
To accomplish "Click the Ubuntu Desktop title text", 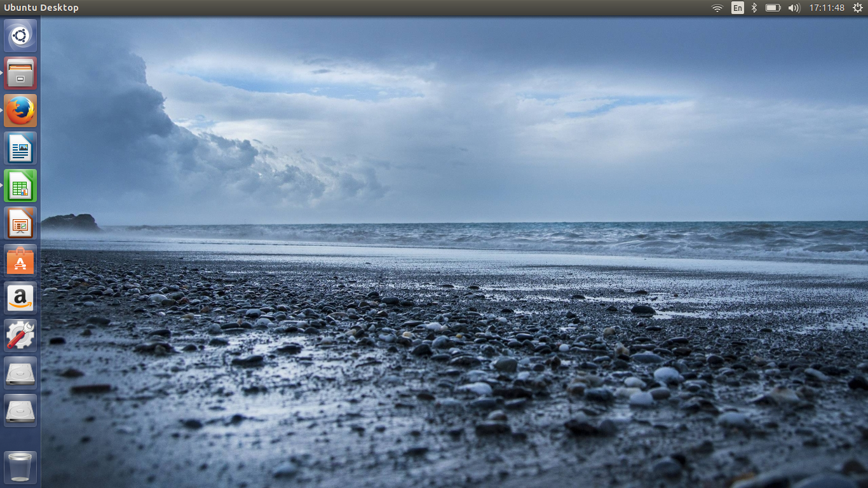I will coord(41,8).
